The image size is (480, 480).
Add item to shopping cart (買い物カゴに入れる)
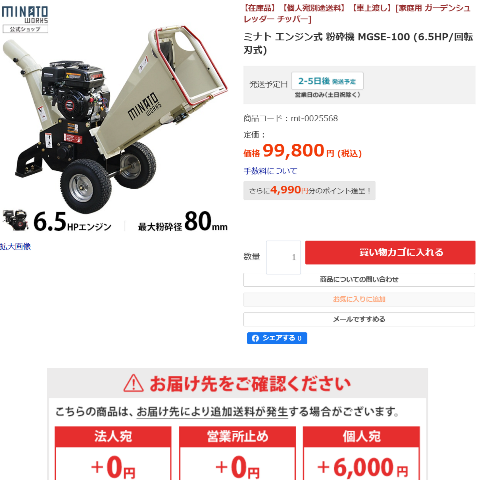[x=390, y=252]
